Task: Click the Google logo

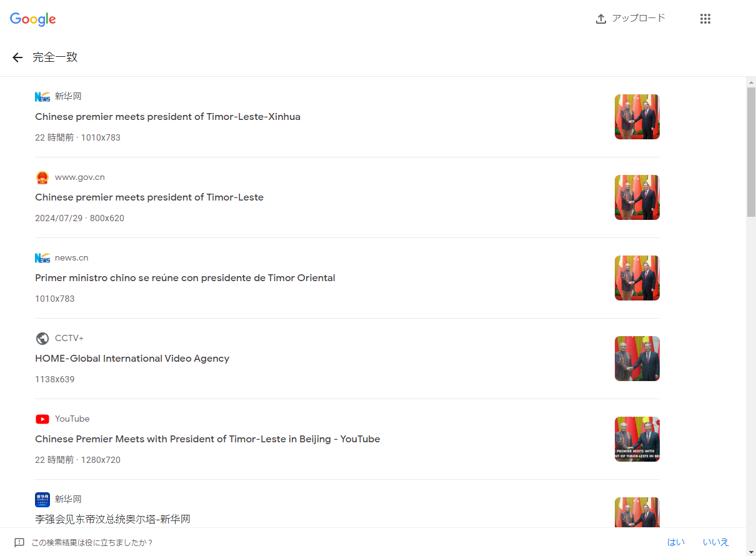Action: click(33, 19)
